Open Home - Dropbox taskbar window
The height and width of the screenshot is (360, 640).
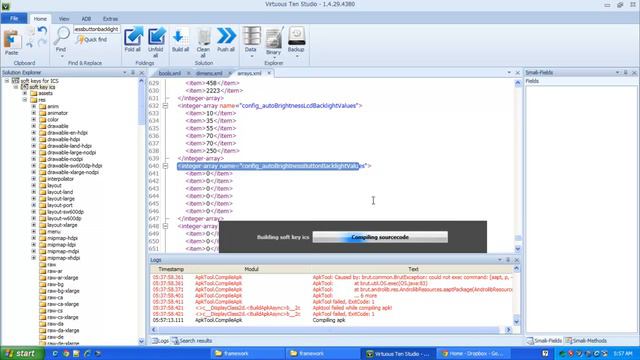[473, 353]
